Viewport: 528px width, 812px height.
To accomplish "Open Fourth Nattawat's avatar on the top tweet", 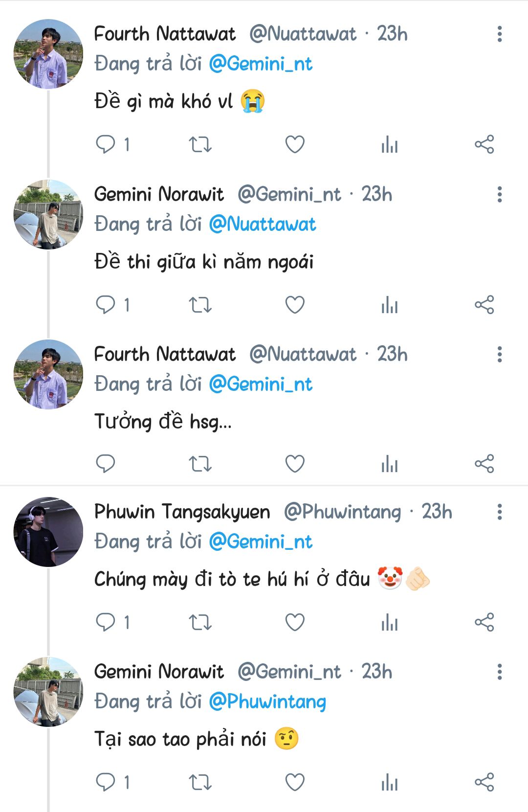I will point(48,54).
